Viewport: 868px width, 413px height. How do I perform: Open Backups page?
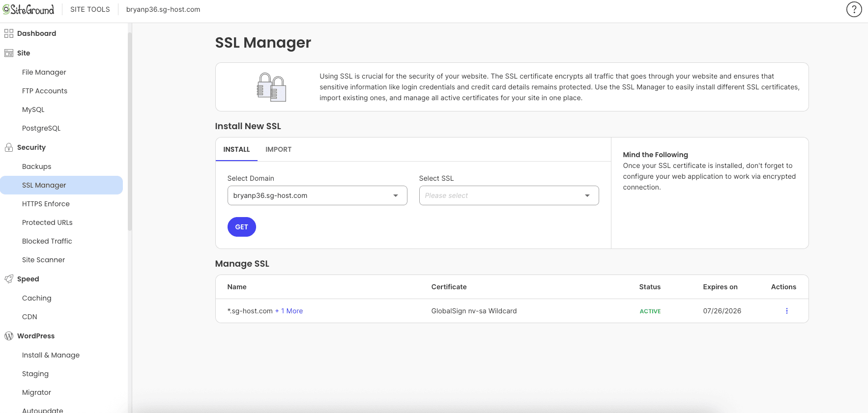[36, 166]
